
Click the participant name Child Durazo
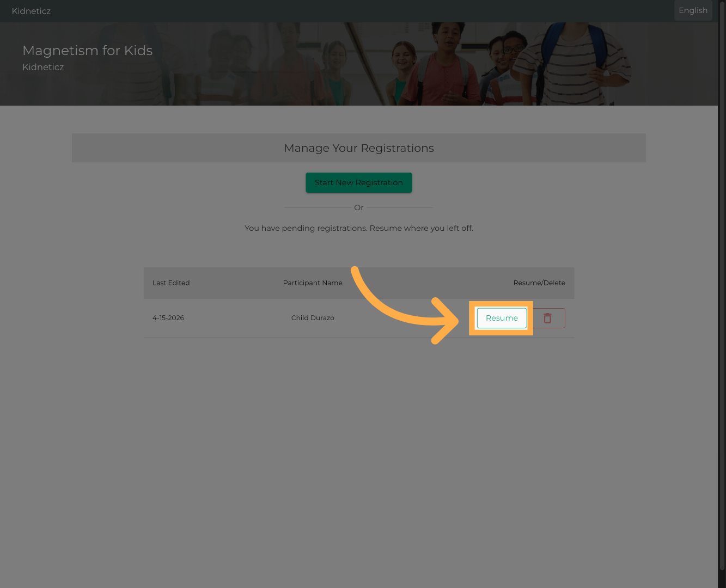pyautogui.click(x=313, y=317)
